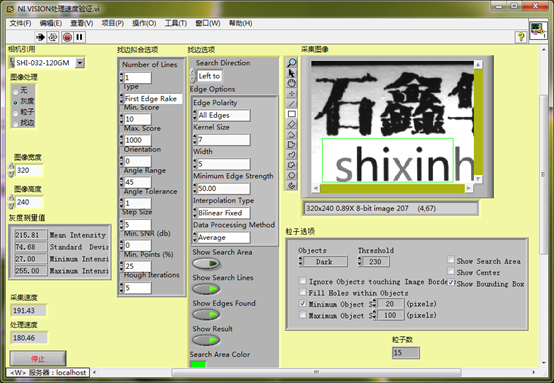
Task: Enable Fill Holes within Objects checkbox
Action: tap(302, 292)
